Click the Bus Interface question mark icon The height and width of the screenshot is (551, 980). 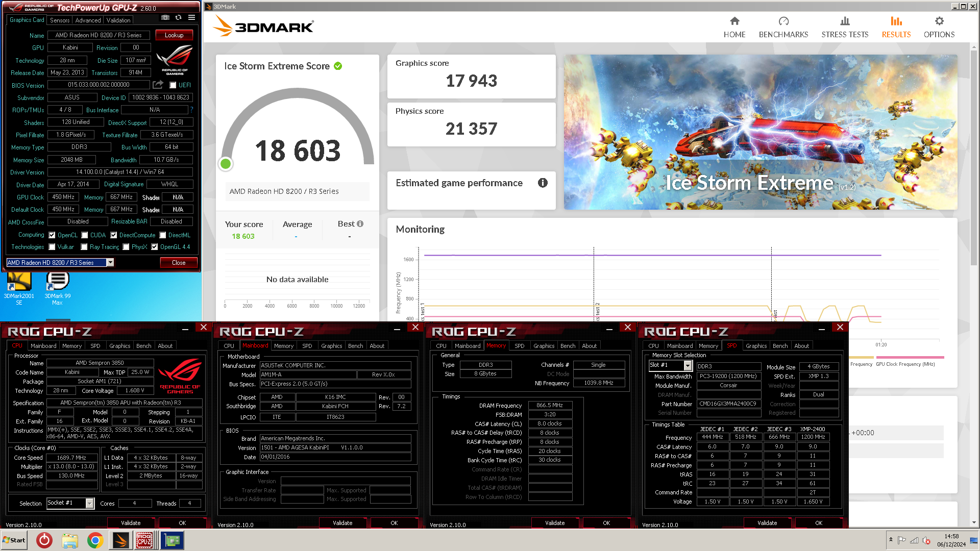tap(192, 110)
